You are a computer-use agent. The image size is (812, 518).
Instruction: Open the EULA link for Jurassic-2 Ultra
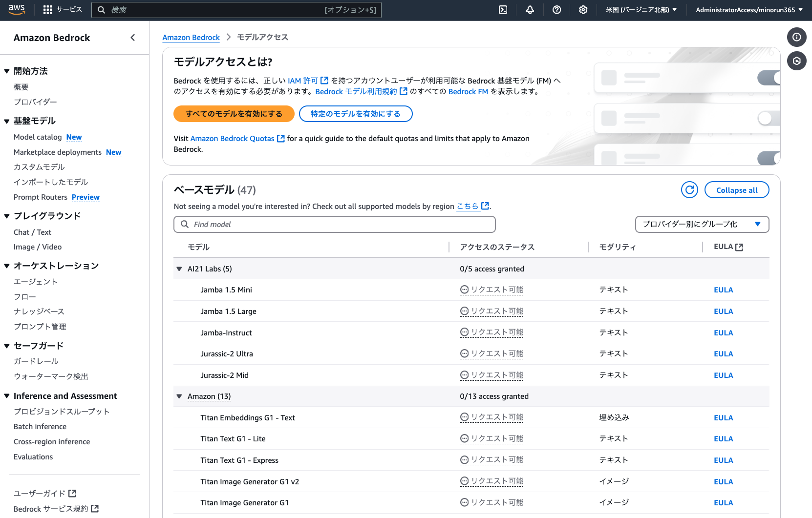coord(723,354)
